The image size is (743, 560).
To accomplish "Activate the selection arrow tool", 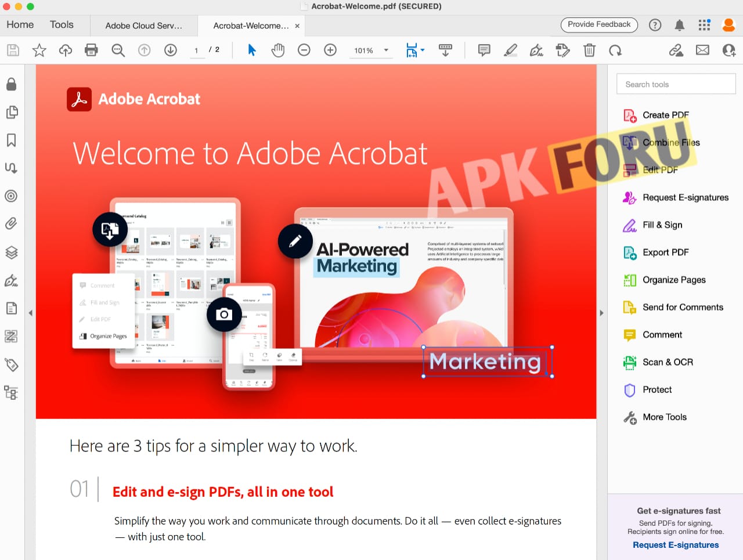I will (x=252, y=50).
